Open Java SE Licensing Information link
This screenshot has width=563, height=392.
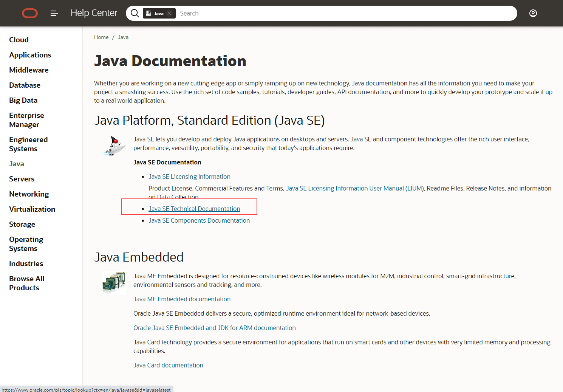(x=189, y=177)
